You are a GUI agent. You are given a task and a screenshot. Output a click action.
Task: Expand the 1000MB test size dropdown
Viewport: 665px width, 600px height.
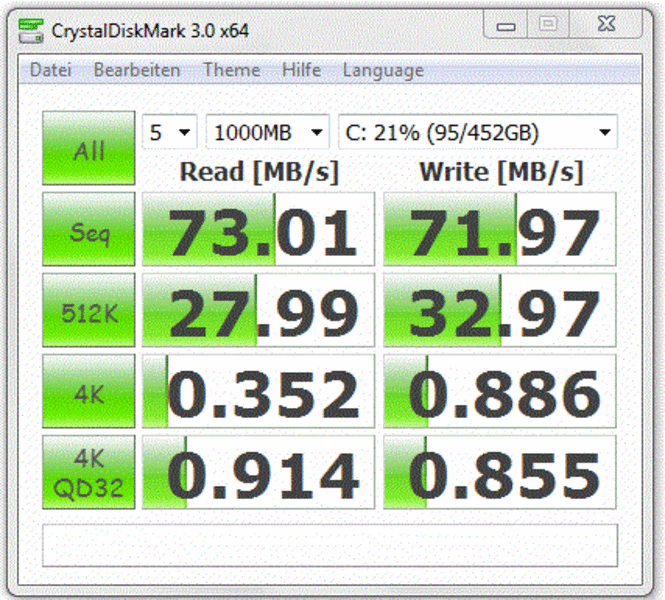pos(266,132)
